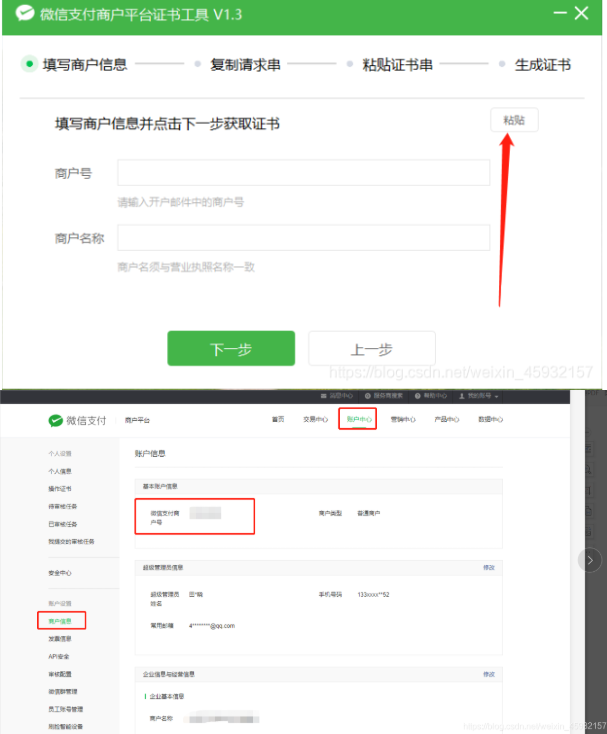The width and height of the screenshot is (607, 734).
Task: Click the 商户名称 input field
Action: [303, 238]
